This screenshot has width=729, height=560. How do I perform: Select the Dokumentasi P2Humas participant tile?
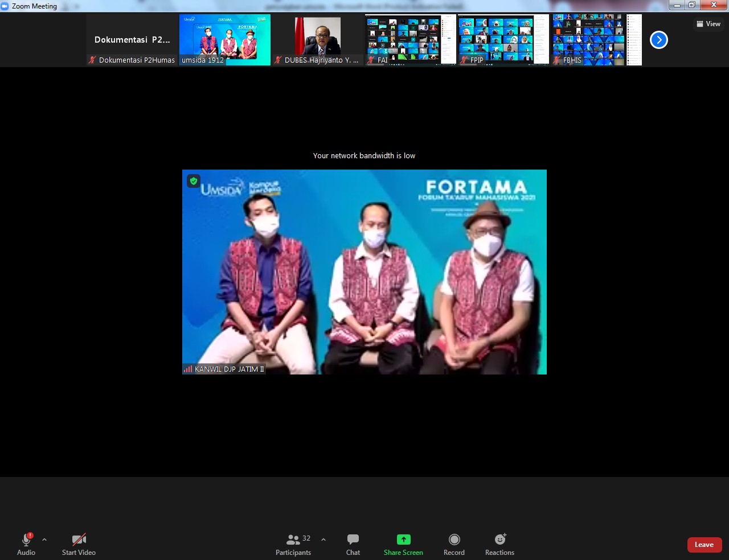132,40
